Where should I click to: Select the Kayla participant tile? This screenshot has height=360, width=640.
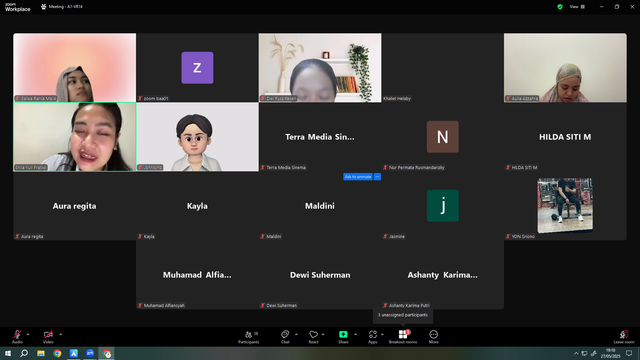click(x=197, y=206)
